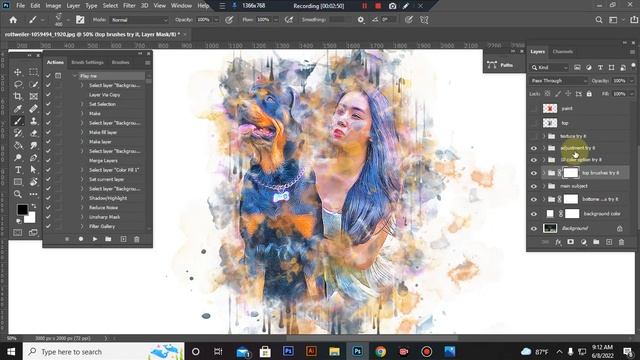
Task: Toggle checkmark for Reduce Noise step
Action: pos(48,207)
